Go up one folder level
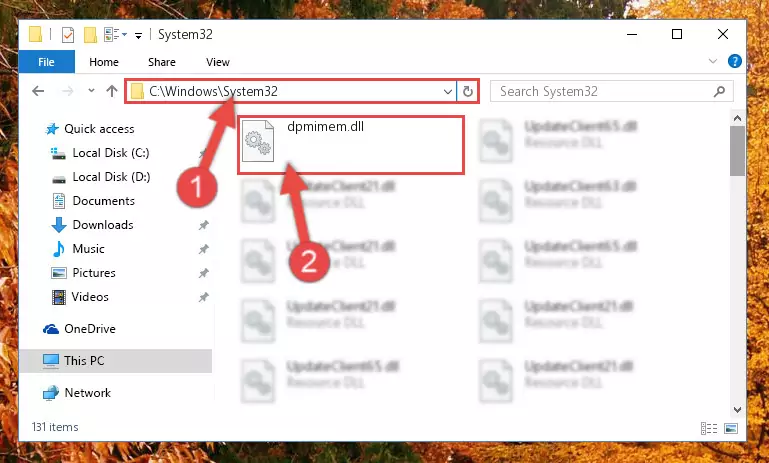The width and height of the screenshot is (769, 463). pyautogui.click(x=112, y=91)
